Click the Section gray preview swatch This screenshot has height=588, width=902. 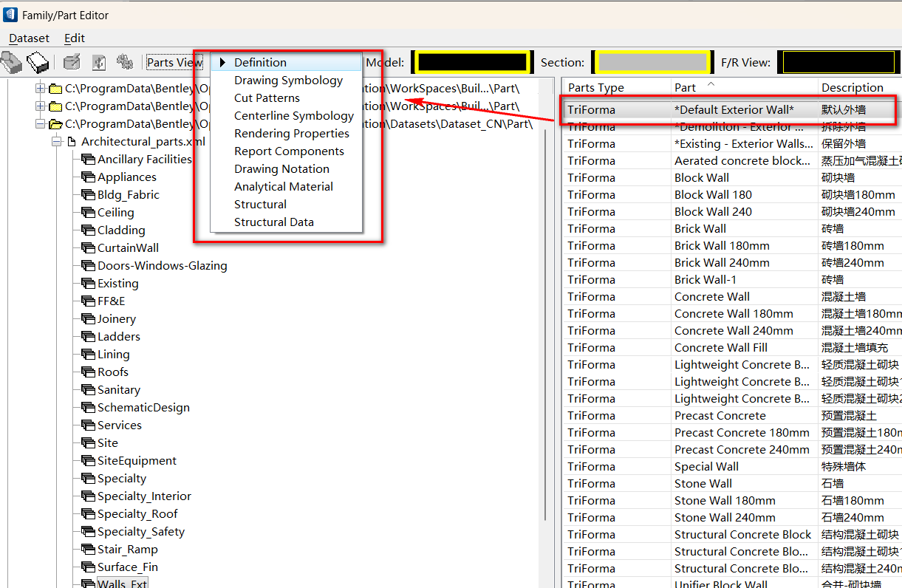coord(652,63)
